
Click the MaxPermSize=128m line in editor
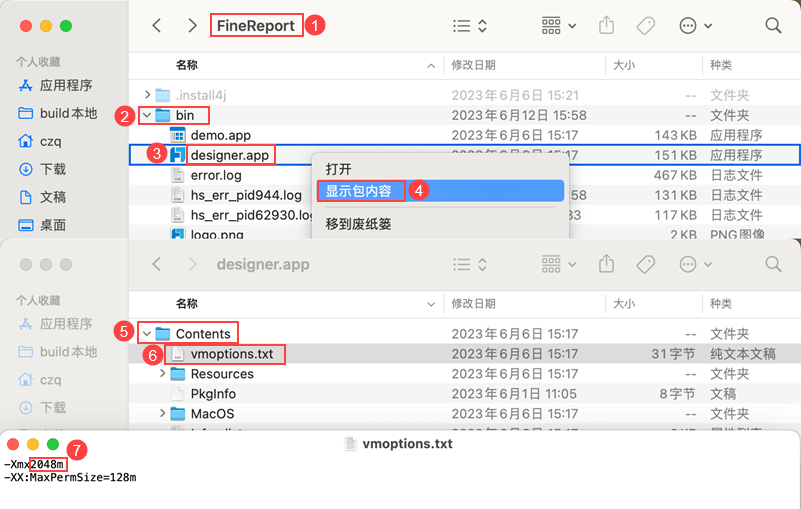[x=70, y=478]
